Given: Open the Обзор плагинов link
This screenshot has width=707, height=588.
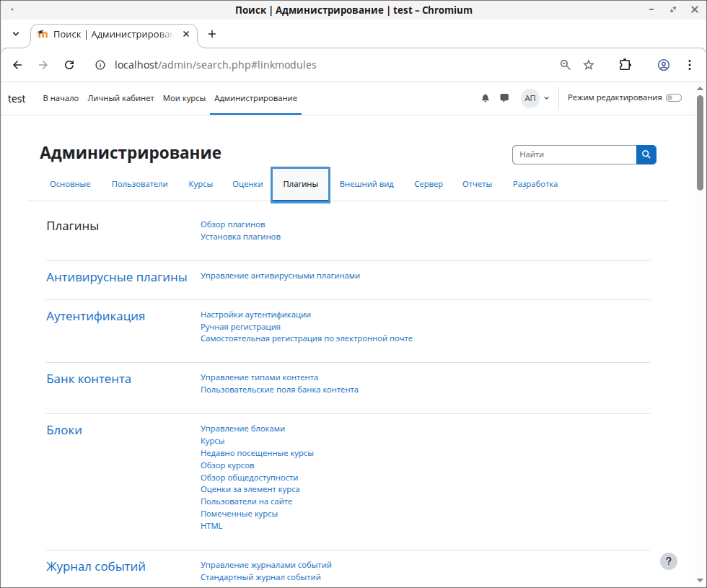Looking at the screenshot, I should [x=232, y=224].
